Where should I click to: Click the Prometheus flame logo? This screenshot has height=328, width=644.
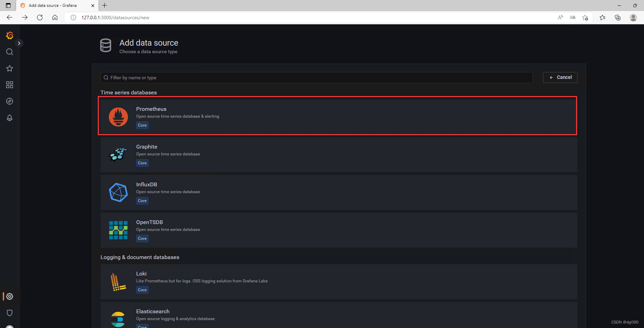click(118, 117)
